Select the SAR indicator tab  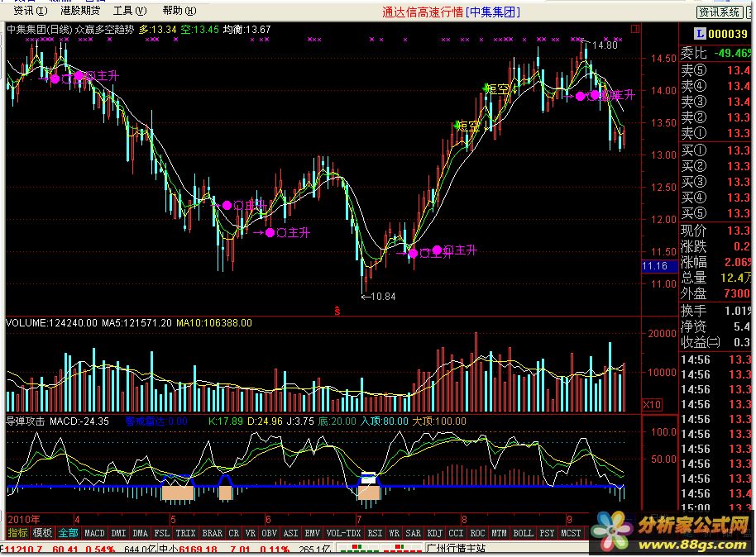point(414,533)
